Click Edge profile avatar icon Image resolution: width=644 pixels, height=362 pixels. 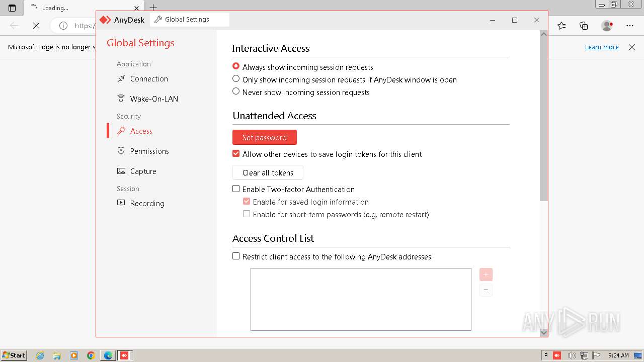pyautogui.click(x=607, y=25)
